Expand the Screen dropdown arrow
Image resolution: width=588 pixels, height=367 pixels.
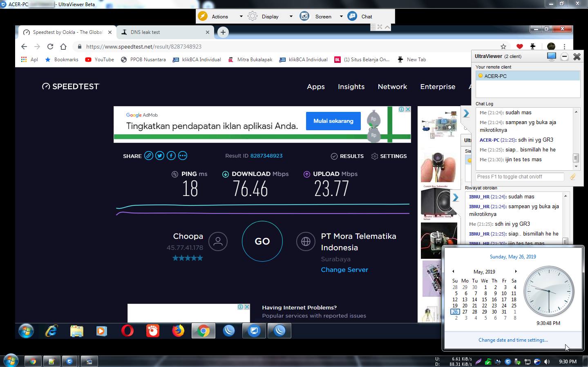[x=341, y=16]
